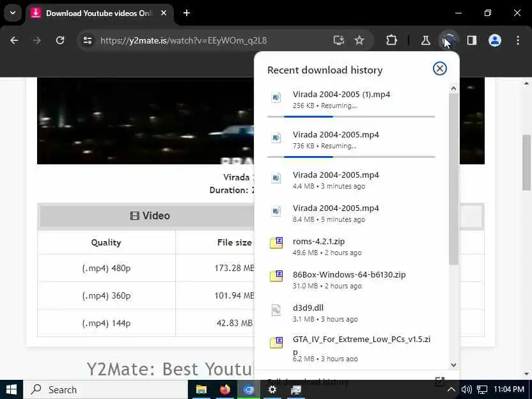
Task: Show hidden system tray icons
Action: (451, 389)
